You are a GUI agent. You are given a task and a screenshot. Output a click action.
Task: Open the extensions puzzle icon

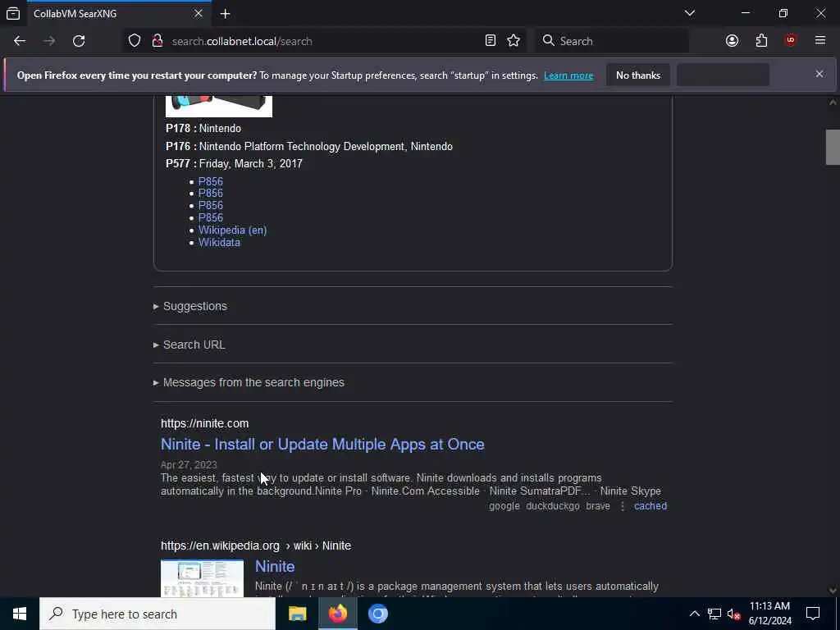click(x=761, y=41)
